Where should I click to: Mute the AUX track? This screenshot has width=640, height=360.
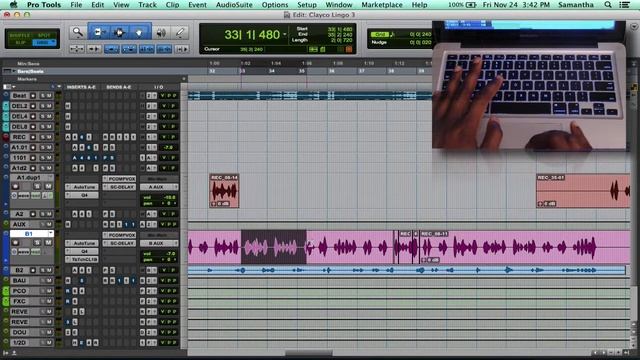pos(49,224)
